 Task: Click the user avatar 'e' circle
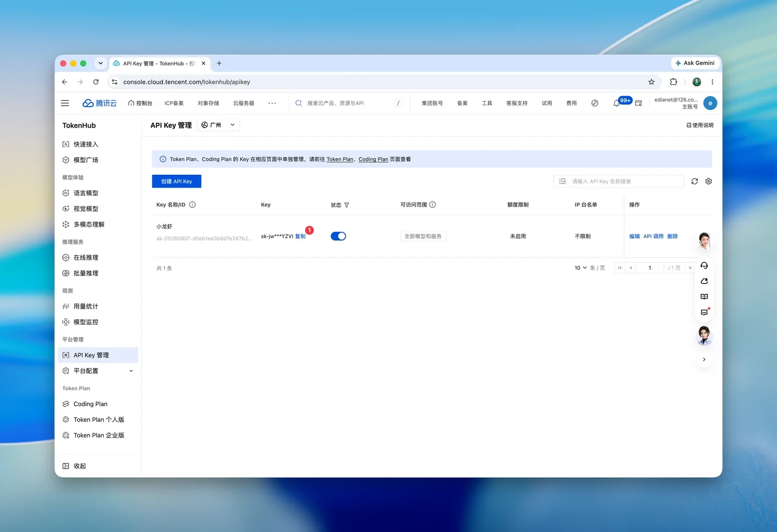tap(710, 103)
